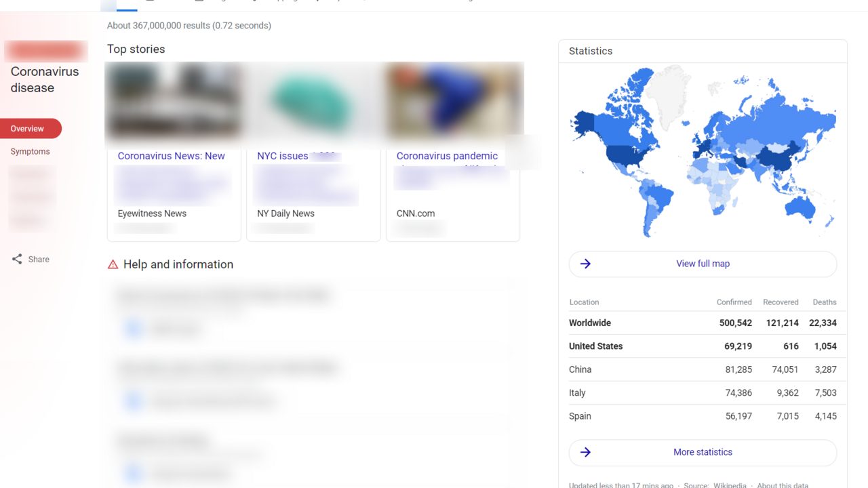The width and height of the screenshot is (868, 488).
Task: Click the NY Daily News story thumbnail
Action: (313, 102)
